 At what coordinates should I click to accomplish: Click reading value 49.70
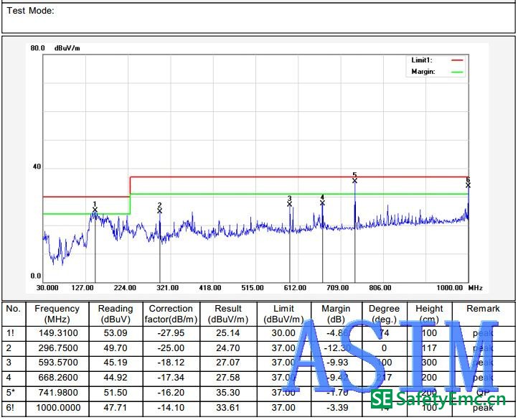(116, 348)
